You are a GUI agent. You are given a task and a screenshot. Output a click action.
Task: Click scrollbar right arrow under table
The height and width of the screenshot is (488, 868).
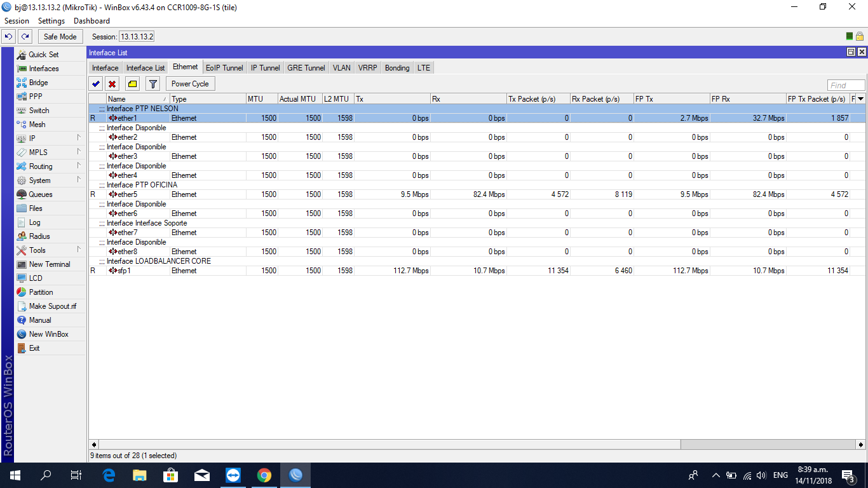(861, 444)
